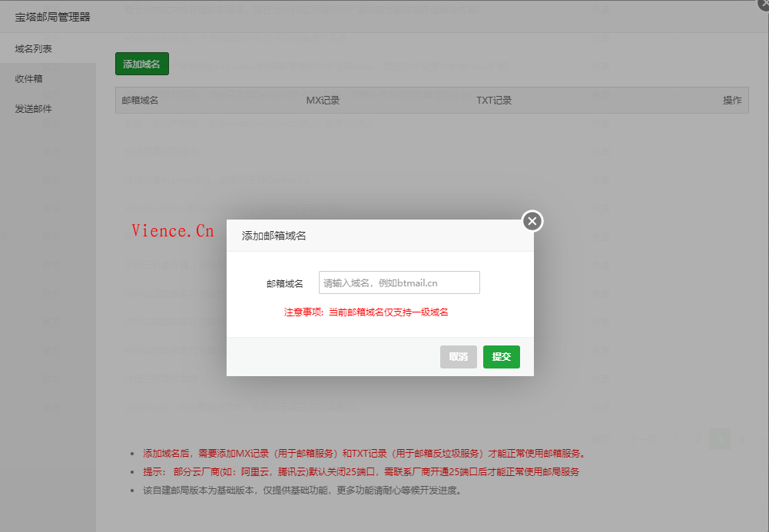Screen dimensions: 769x532
Task: Click the highlighted page 3 button
Action: pyautogui.click(x=720, y=439)
